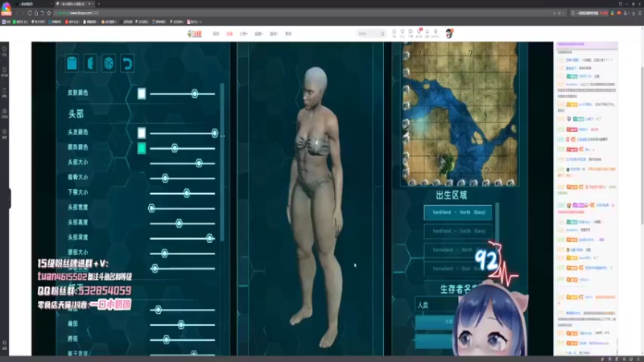Click the 颈部大小 neck size slider handle
Viewport: 644px width, 362px height.
(164, 253)
